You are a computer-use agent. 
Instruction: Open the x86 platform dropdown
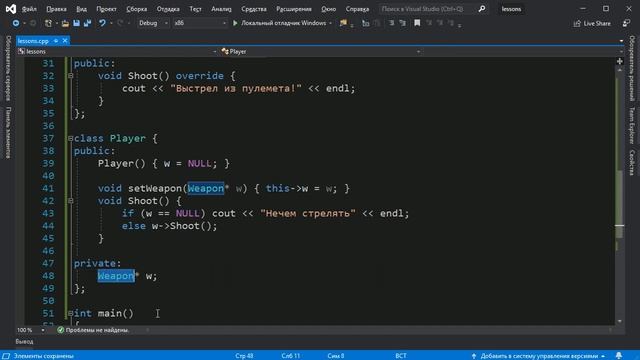coord(200,23)
